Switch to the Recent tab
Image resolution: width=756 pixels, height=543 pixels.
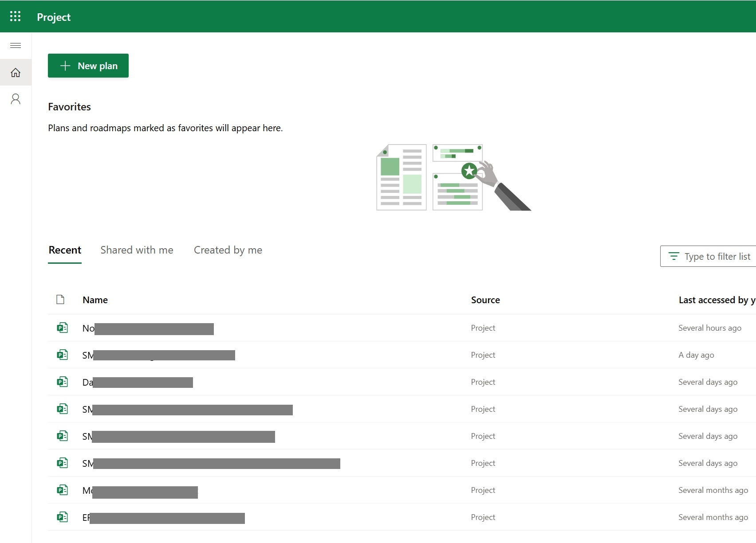click(65, 250)
